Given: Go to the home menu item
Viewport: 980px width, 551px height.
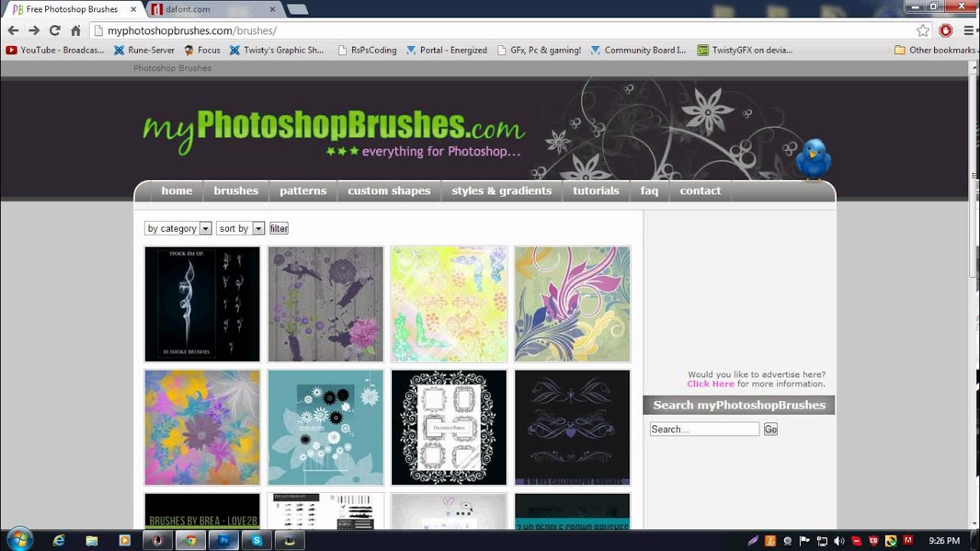Looking at the screenshot, I should pyautogui.click(x=177, y=191).
